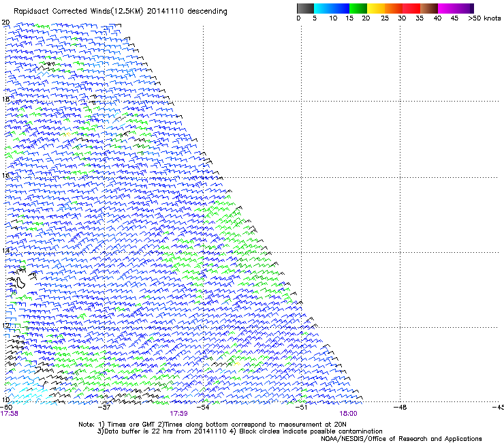Click the black island outline near 13N
Viewport: 504px width, 443px height.
20,283
